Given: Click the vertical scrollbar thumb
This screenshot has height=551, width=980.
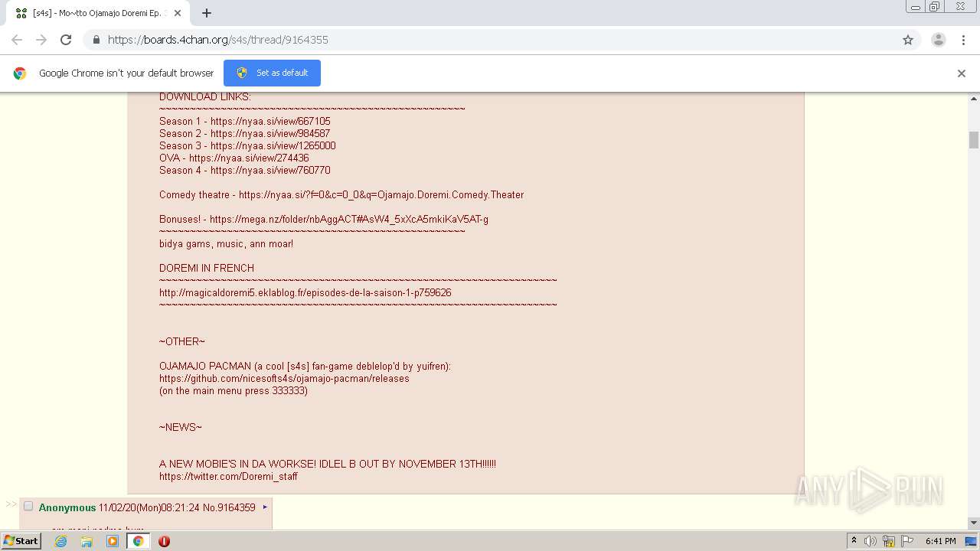Looking at the screenshot, I should [x=974, y=139].
